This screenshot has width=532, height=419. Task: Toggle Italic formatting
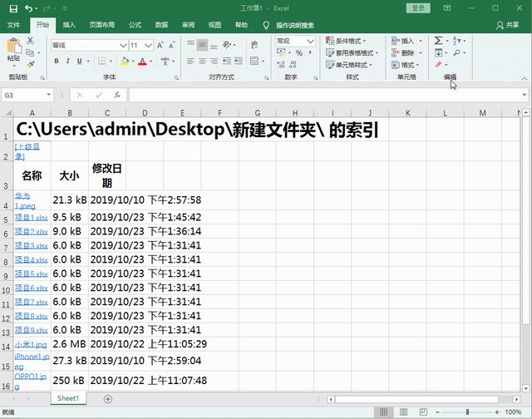click(x=68, y=61)
